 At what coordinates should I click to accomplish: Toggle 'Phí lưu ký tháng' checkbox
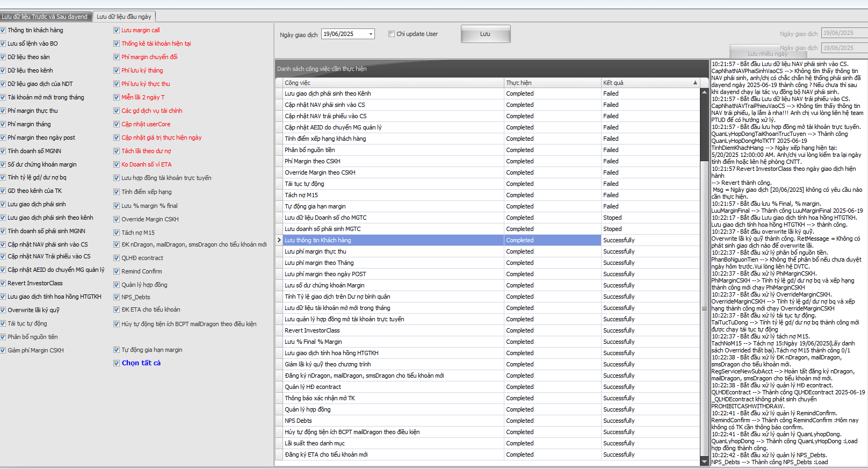click(117, 70)
